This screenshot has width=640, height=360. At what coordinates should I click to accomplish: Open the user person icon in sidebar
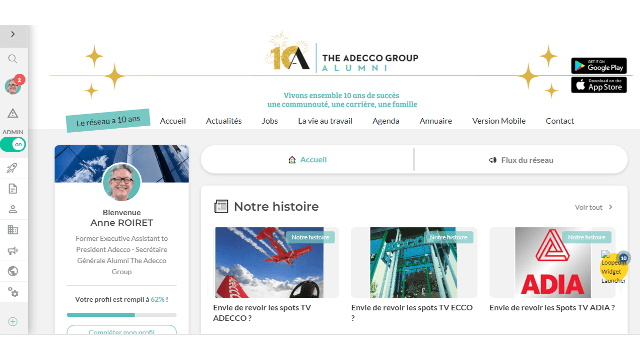(13, 209)
